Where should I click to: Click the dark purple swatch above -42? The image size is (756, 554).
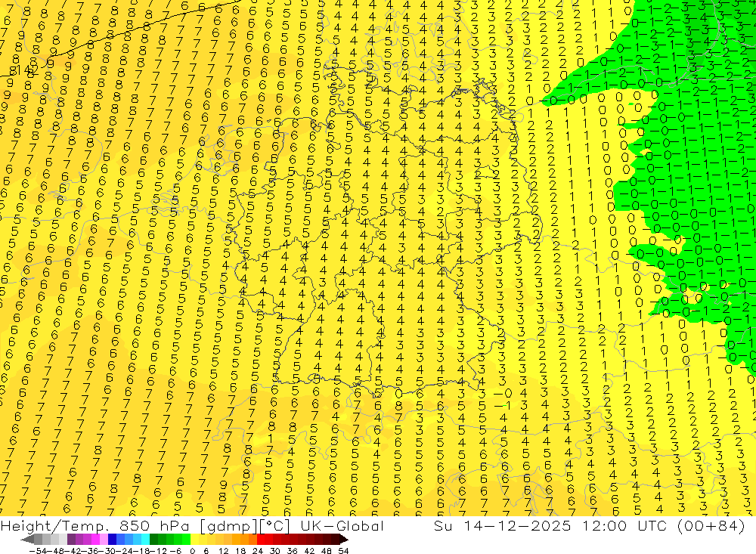pyautogui.click(x=71, y=539)
